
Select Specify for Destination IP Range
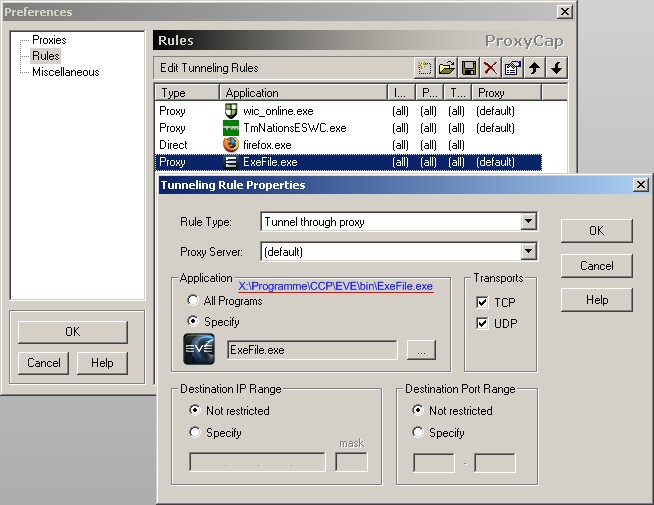(195, 432)
